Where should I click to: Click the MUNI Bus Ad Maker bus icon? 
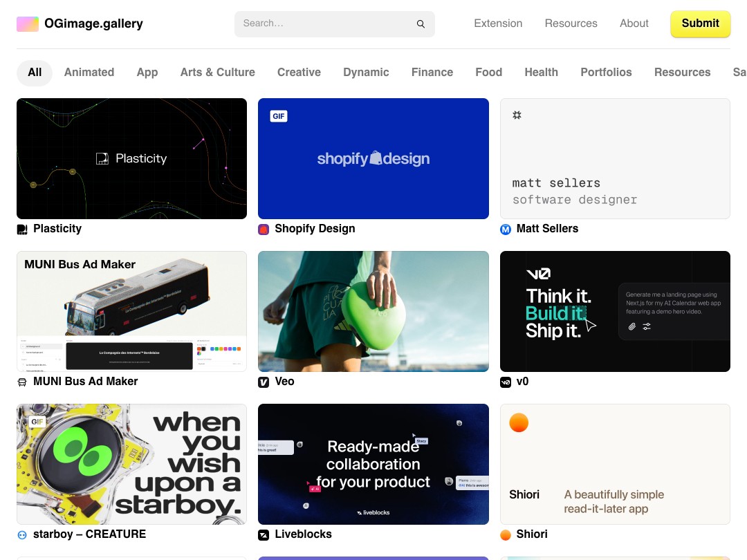point(22,382)
